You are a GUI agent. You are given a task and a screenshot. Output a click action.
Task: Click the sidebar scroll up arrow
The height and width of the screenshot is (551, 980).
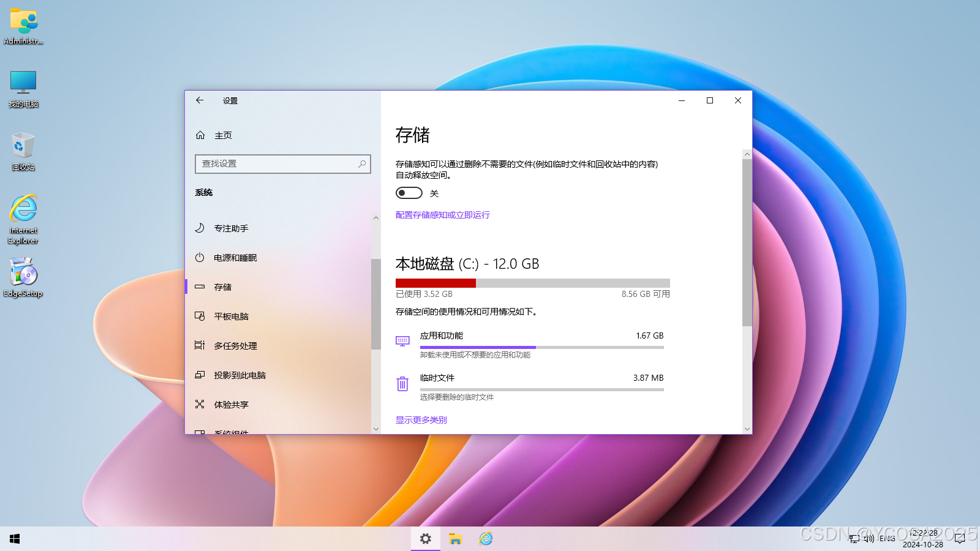376,218
